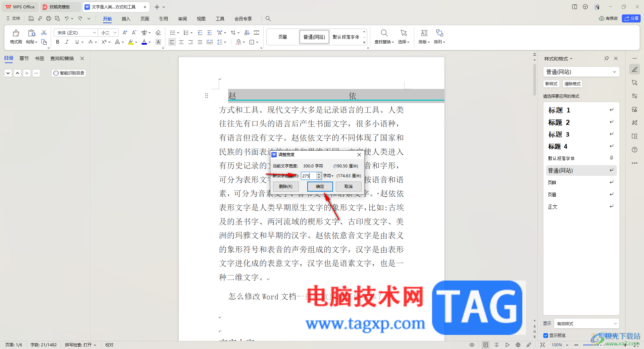Image resolution: width=644 pixels, height=349 pixels.
Task: Switch to the 章节 navigation tab
Action: pyautogui.click(x=24, y=58)
